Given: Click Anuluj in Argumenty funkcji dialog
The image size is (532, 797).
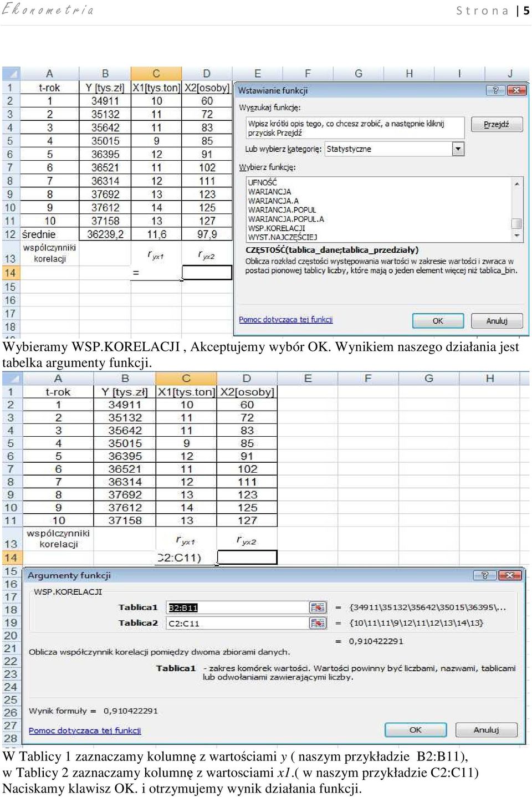Looking at the screenshot, I should pos(487,730).
